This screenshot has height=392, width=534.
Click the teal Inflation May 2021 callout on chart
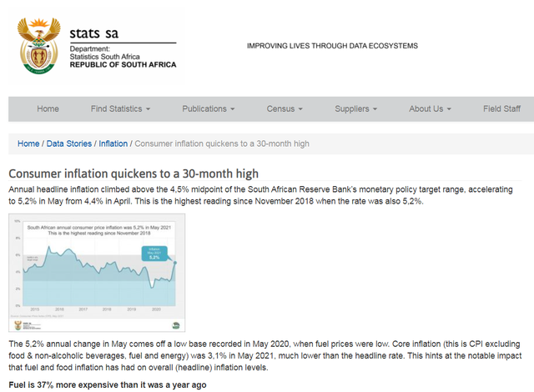[153, 254]
